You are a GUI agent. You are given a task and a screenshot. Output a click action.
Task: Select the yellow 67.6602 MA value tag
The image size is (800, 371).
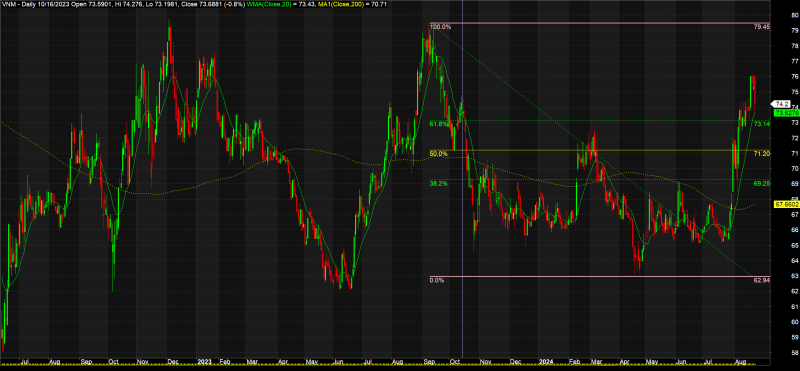coord(786,204)
